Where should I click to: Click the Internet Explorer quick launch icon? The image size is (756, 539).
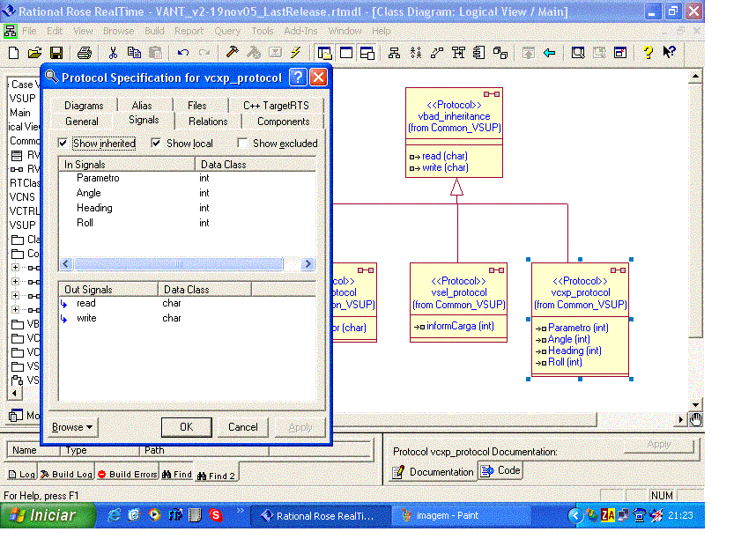click(x=115, y=515)
